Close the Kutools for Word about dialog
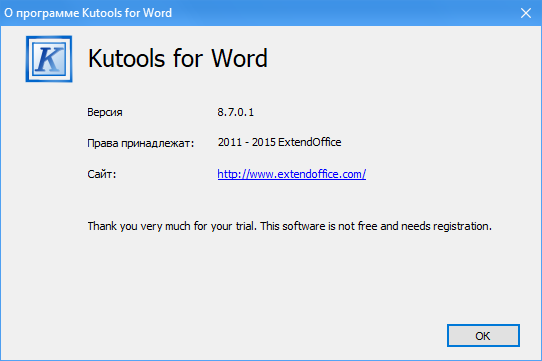542x361 pixels. point(526,13)
